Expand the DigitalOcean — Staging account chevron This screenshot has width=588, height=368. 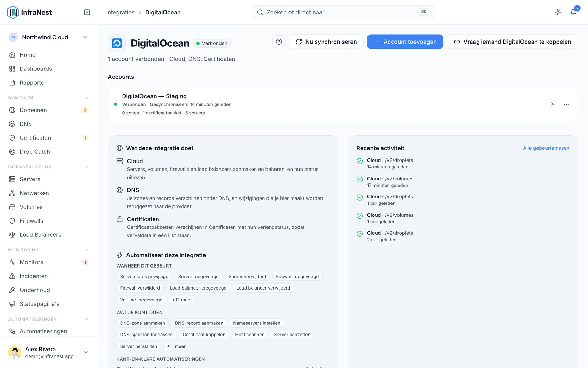click(552, 104)
